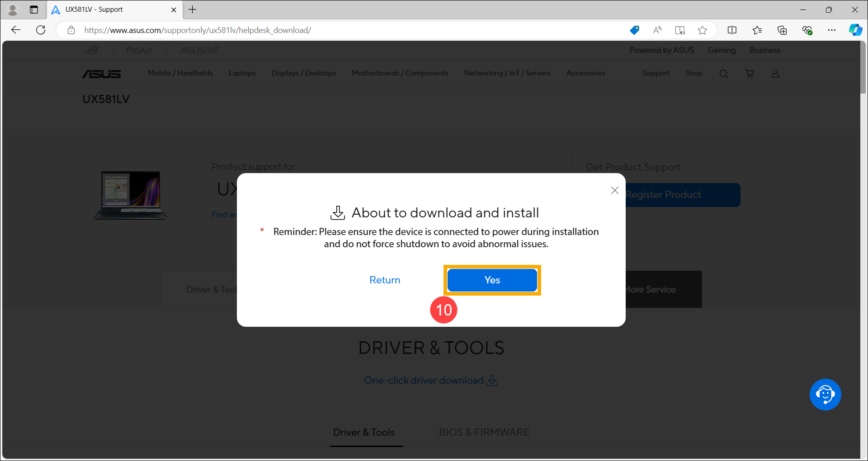Open Motherboards / Components menu
The width and height of the screenshot is (868, 461).
click(400, 73)
